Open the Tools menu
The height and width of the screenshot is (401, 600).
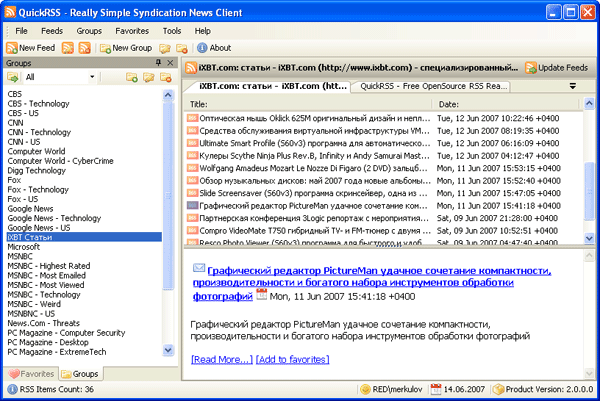[172, 31]
